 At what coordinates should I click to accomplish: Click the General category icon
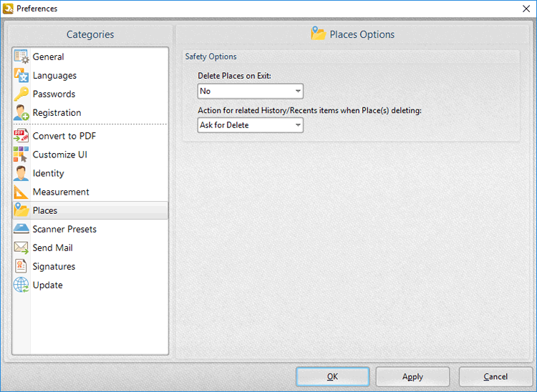pos(21,57)
